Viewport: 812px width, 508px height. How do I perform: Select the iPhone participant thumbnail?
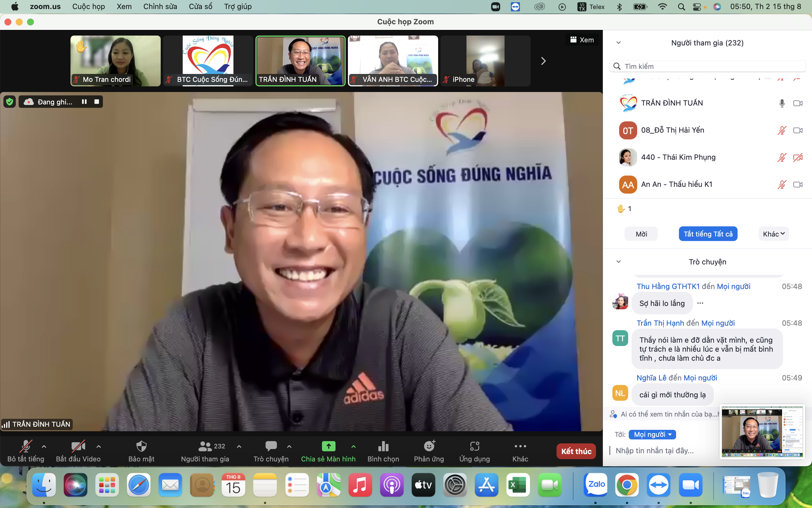[x=485, y=61]
